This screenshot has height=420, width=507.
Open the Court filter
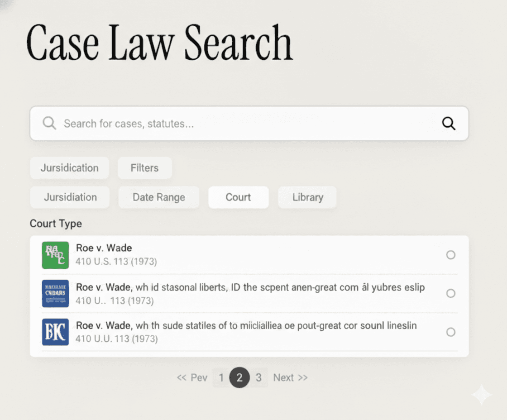click(238, 197)
